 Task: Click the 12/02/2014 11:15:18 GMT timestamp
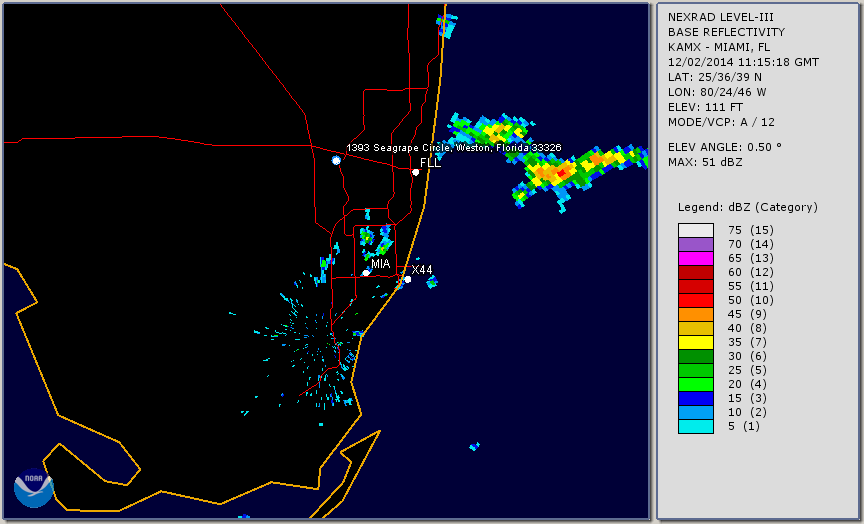pos(743,62)
